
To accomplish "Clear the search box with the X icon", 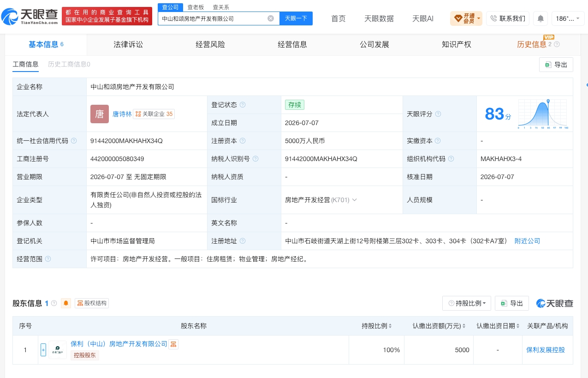I will tap(271, 18).
